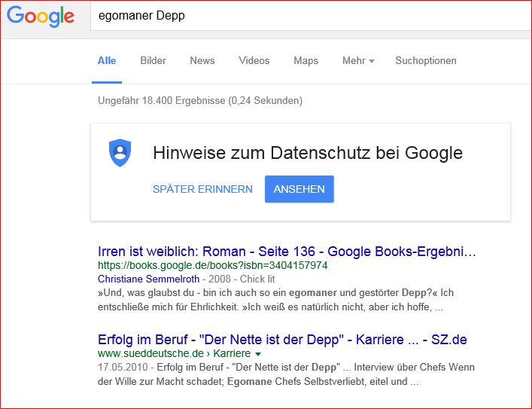Select the Alle results tab
Screen dimensions: 532x409
pyautogui.click(x=107, y=61)
